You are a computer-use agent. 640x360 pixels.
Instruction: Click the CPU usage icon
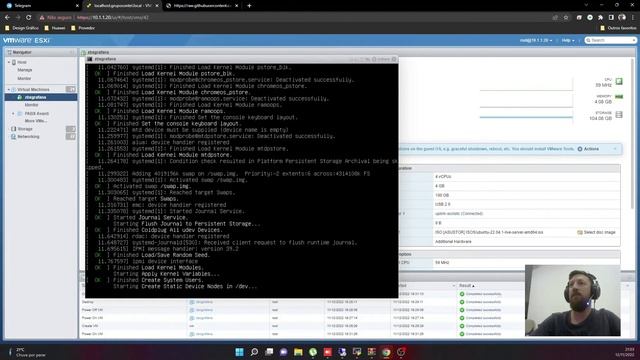pos(619,82)
